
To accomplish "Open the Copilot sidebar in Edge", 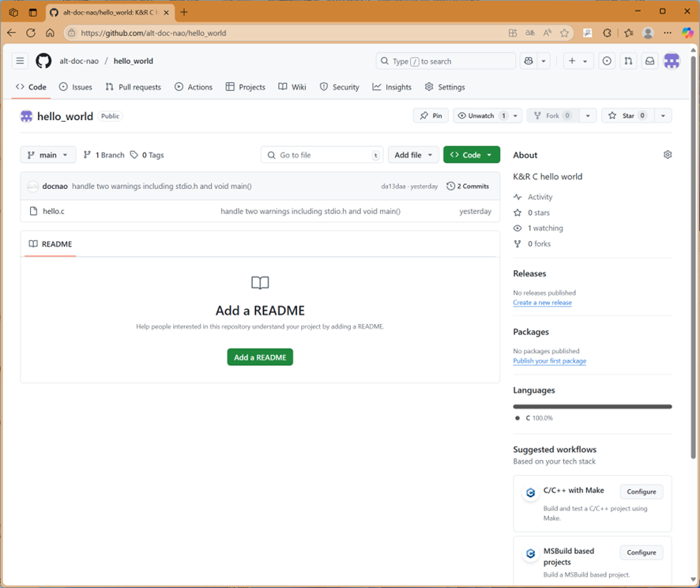I will point(687,32).
